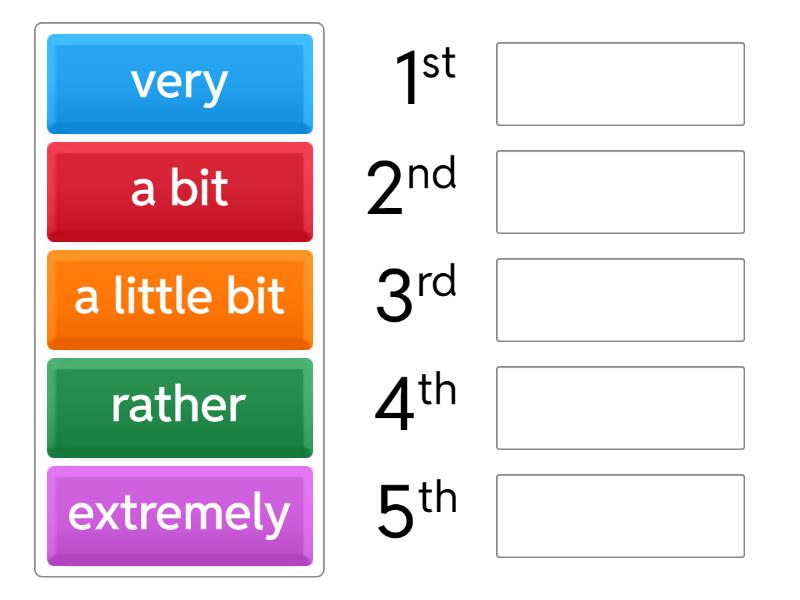
Task: Click the 5th rank drop slot
Action: (620, 516)
